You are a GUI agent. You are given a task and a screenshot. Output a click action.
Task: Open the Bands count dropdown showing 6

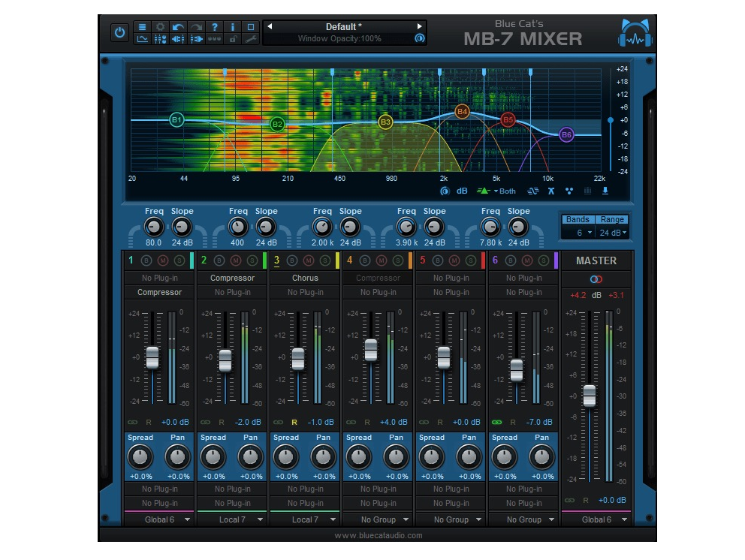point(579,233)
